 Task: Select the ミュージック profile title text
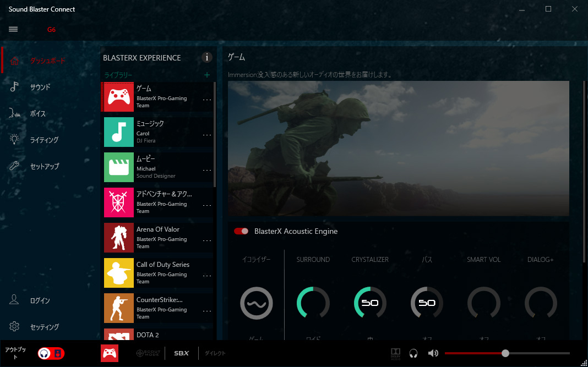pyautogui.click(x=150, y=123)
